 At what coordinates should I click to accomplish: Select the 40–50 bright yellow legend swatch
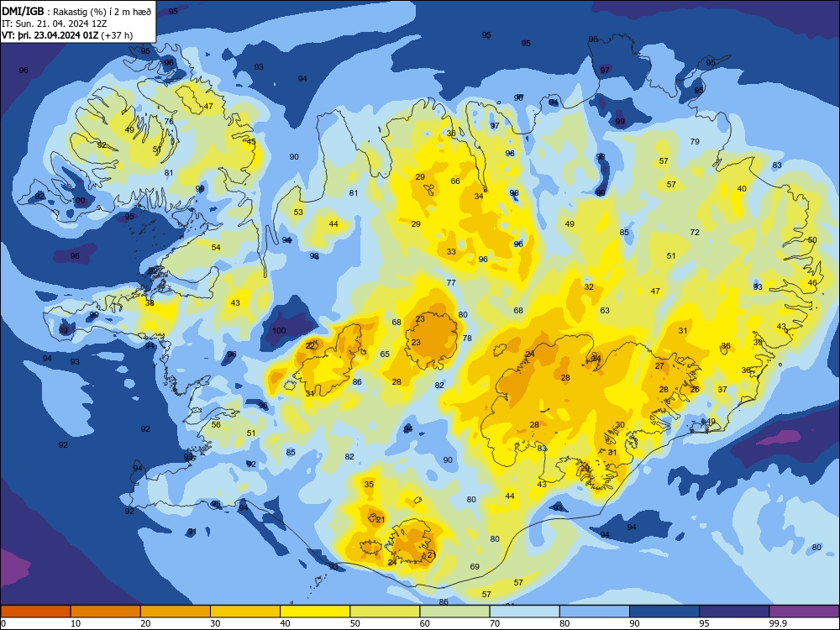[x=315, y=612]
